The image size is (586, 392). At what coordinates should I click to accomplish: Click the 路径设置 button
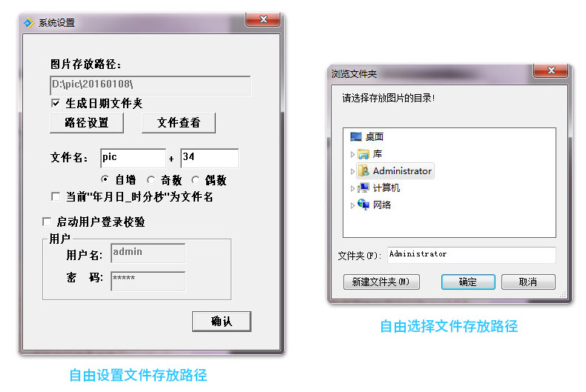pyautogui.click(x=87, y=122)
